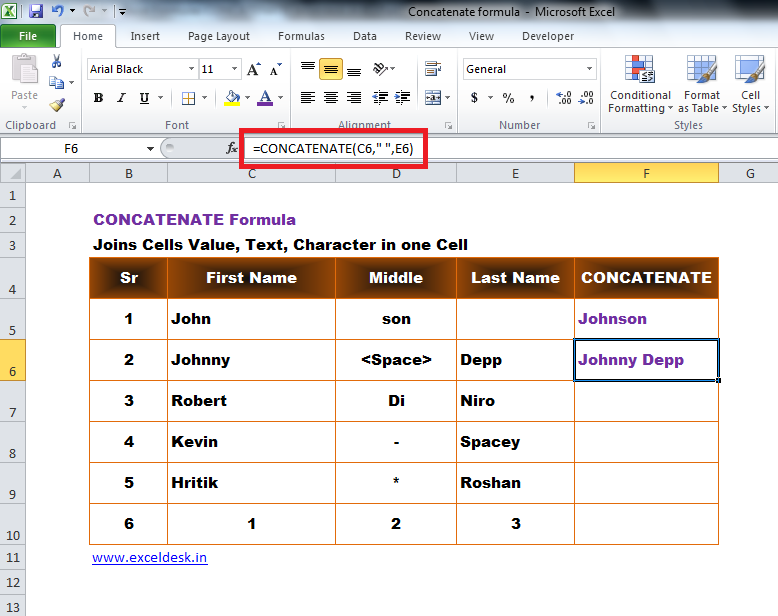Click in the formula bar text

(x=333, y=148)
